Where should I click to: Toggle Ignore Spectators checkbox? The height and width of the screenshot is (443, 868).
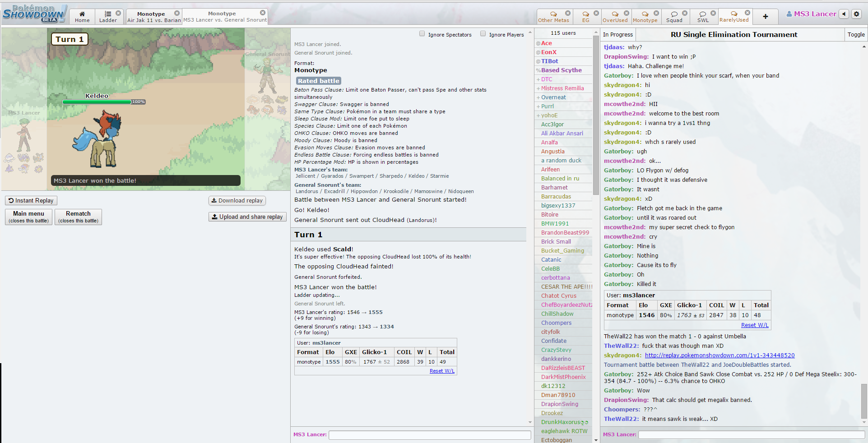(422, 33)
